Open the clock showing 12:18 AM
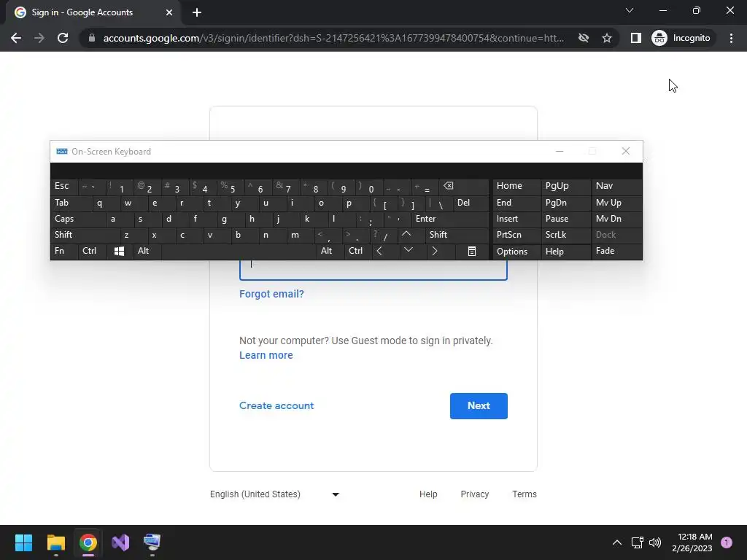Image resolution: width=747 pixels, height=560 pixels. 692,542
